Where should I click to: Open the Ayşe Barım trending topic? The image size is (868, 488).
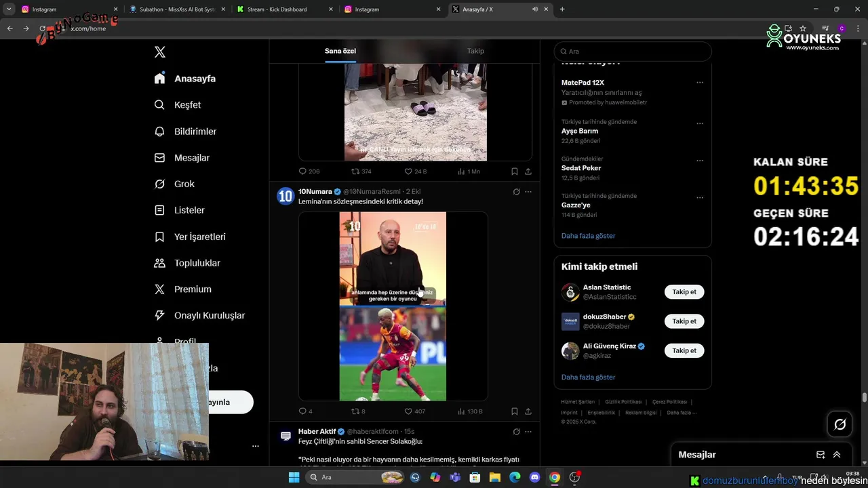580,131
